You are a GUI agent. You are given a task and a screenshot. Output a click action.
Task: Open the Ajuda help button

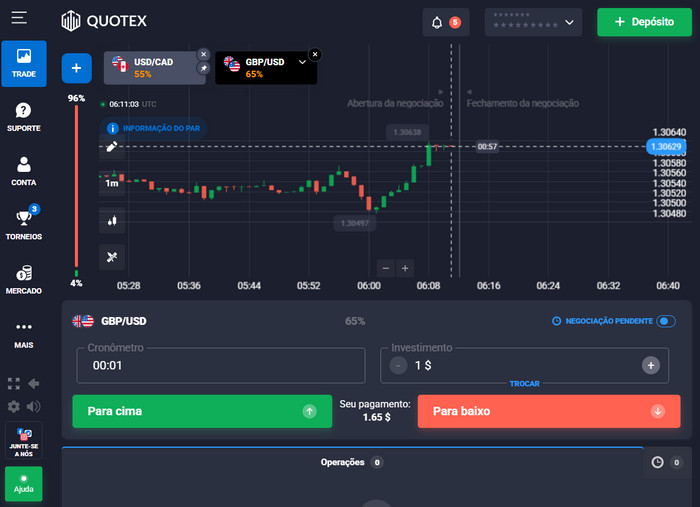click(24, 484)
